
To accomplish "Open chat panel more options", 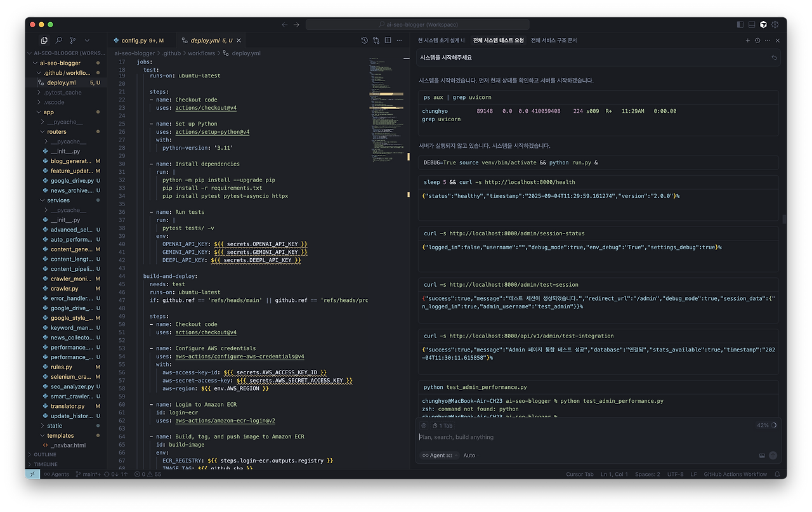I will pyautogui.click(x=768, y=41).
